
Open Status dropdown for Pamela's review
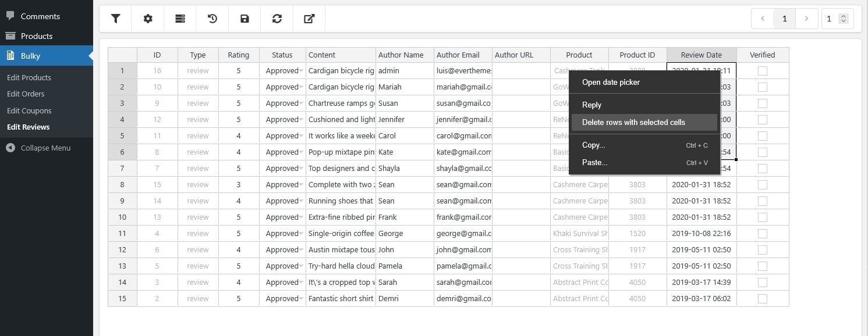(301, 266)
